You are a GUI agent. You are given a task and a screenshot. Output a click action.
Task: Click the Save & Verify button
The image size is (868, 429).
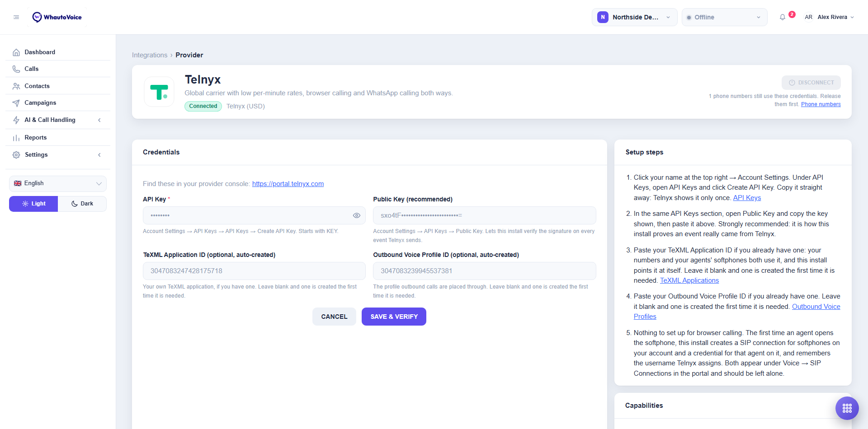(x=394, y=317)
